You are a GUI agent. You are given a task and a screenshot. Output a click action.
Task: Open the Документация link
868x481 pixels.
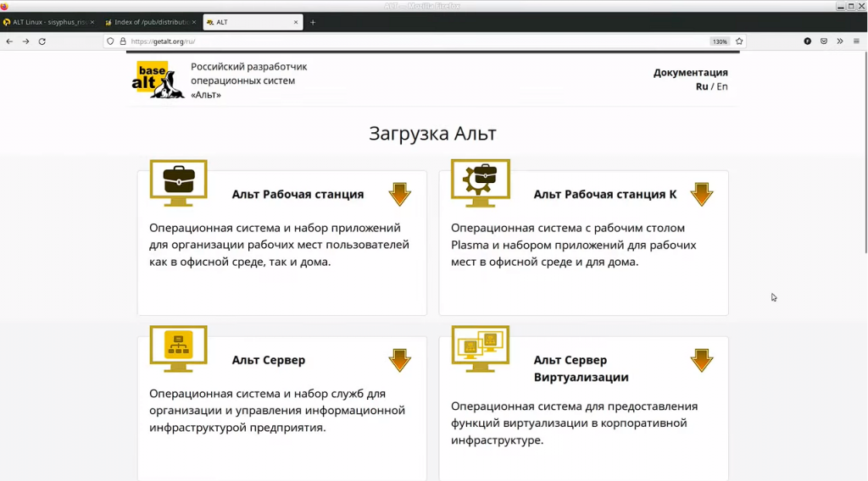click(x=690, y=73)
